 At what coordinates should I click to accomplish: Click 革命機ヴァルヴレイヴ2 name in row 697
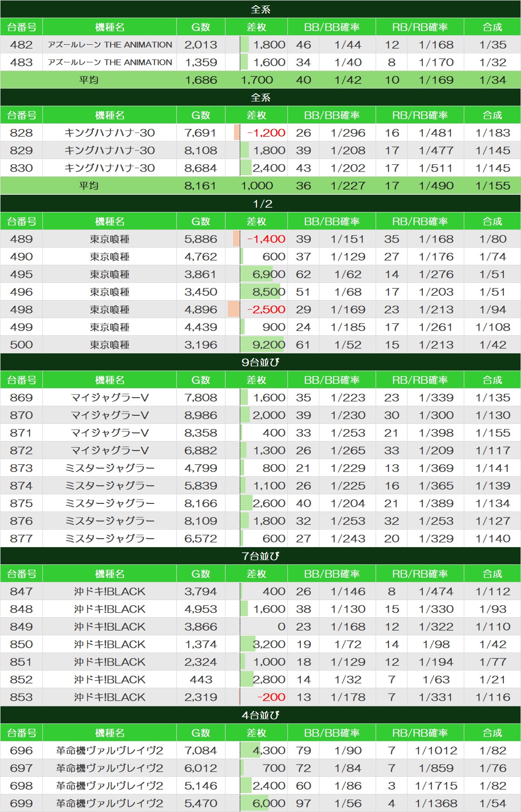[x=110, y=768]
